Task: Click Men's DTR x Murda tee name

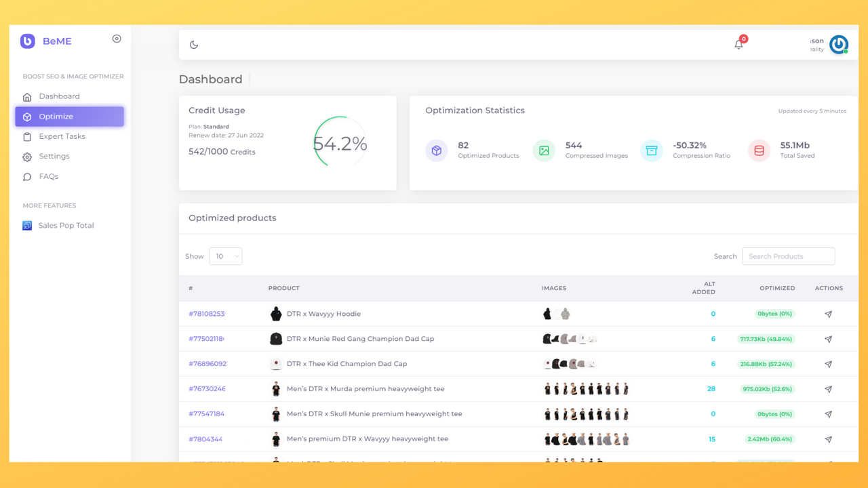Action: coord(367,389)
